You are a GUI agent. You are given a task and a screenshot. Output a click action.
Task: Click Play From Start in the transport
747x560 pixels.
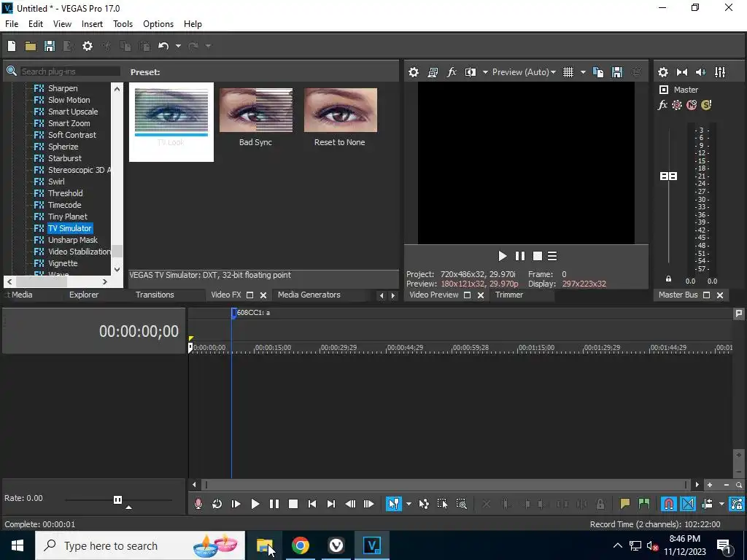point(236,504)
